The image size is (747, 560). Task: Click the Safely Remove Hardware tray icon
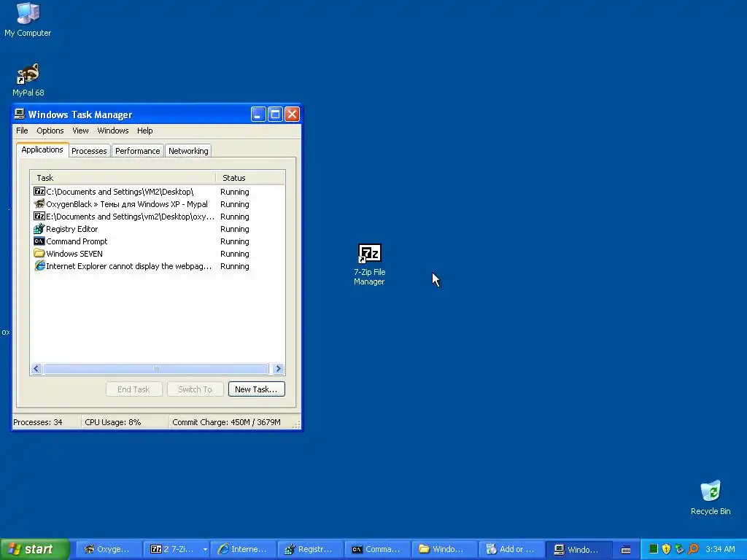[679, 549]
